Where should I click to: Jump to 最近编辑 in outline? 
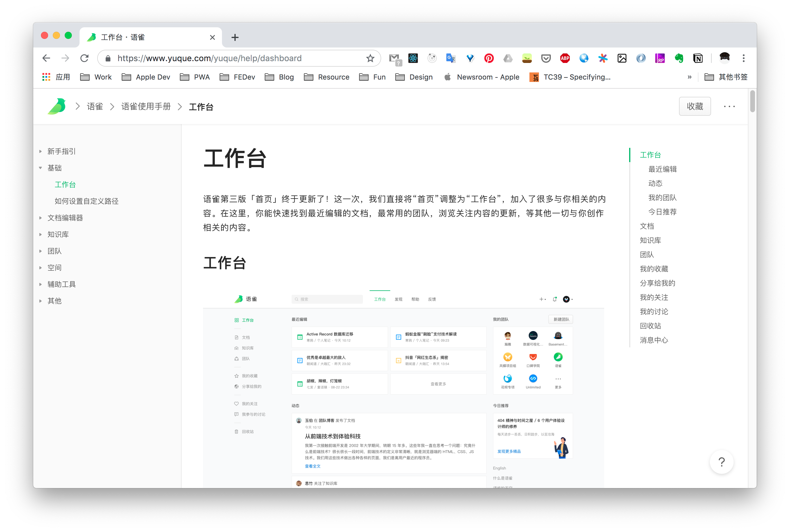tap(662, 169)
